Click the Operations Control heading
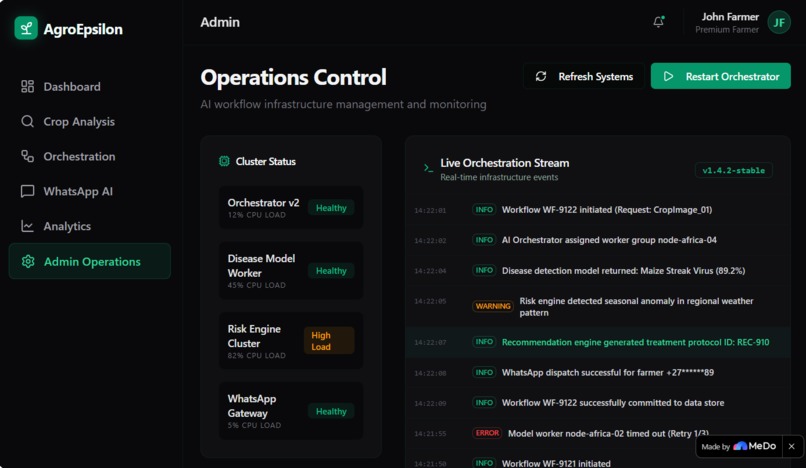806x468 pixels. click(x=293, y=78)
